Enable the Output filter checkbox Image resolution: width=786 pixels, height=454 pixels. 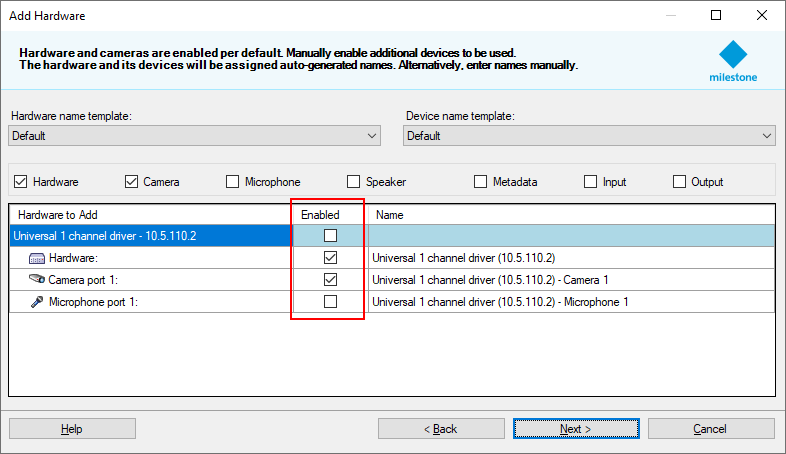(679, 181)
